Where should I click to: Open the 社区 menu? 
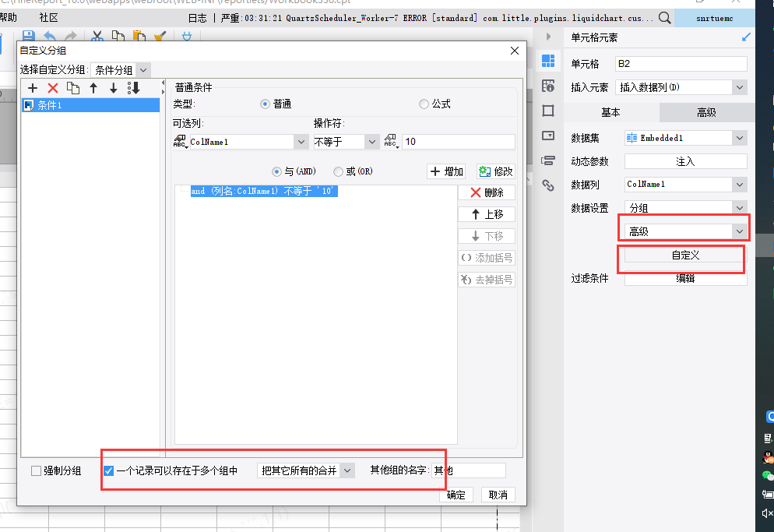click(48, 18)
